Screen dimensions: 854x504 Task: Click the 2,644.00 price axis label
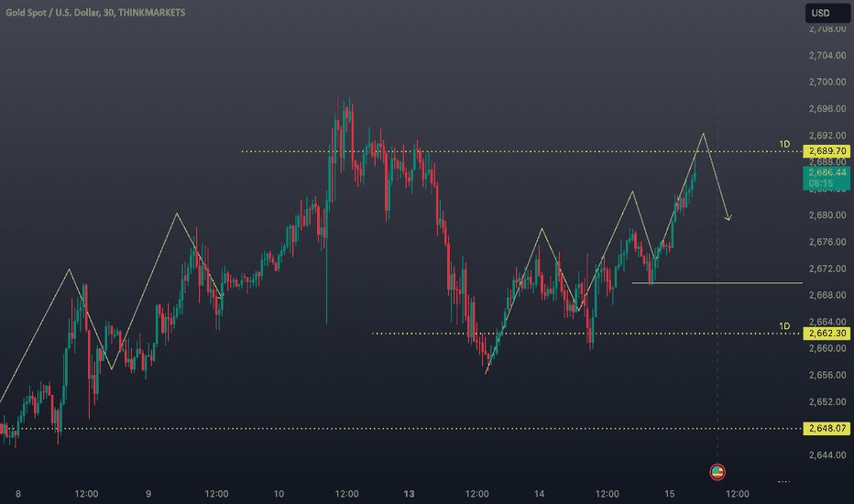coord(827,455)
